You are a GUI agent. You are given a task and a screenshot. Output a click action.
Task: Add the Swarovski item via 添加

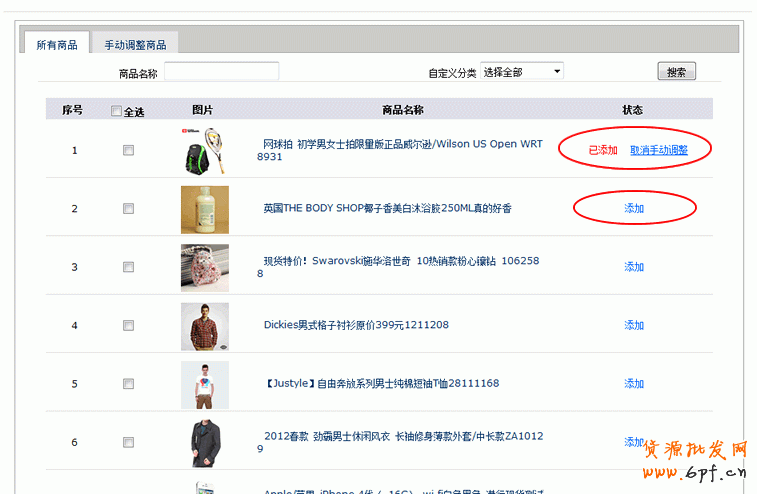[634, 267]
